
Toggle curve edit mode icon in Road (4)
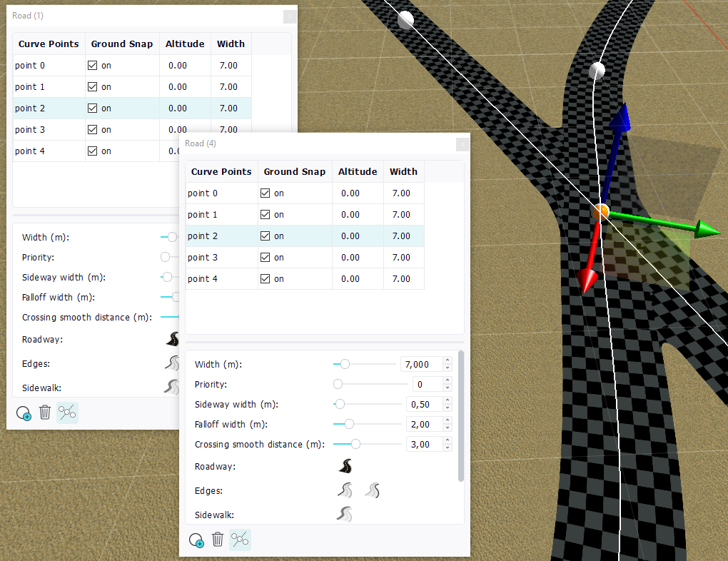(240, 540)
